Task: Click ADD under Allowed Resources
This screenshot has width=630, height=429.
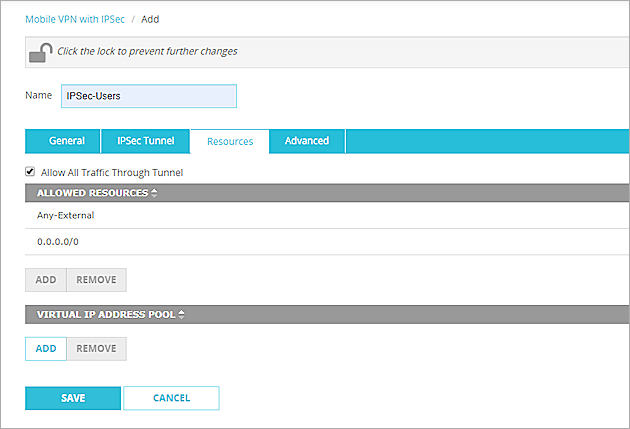Action: (x=46, y=280)
